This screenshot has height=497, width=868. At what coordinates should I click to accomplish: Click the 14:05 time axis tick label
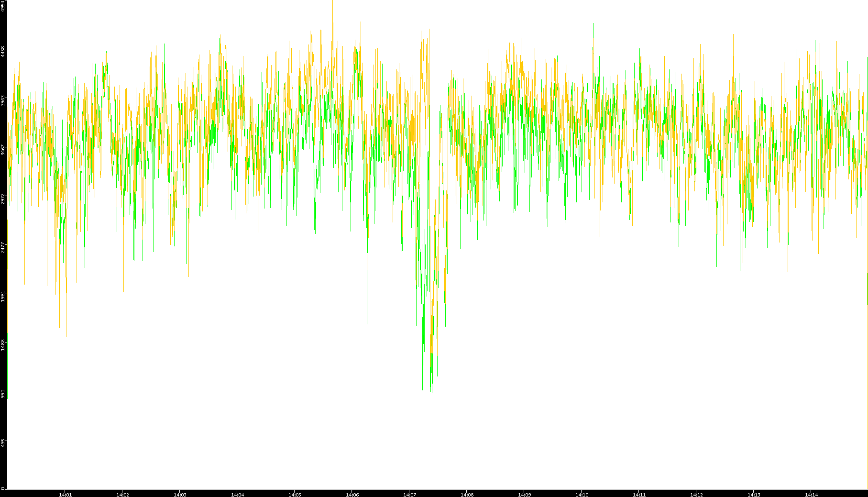tap(295, 495)
